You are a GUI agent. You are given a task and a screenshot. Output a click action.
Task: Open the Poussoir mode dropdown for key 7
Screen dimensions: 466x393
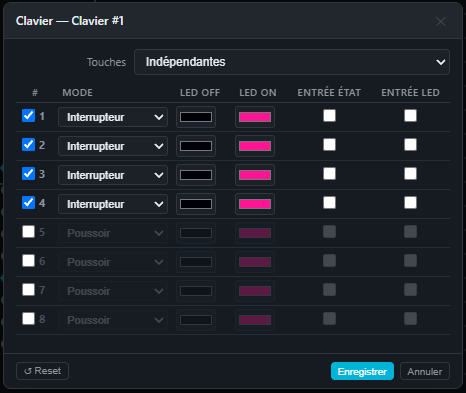(x=113, y=291)
